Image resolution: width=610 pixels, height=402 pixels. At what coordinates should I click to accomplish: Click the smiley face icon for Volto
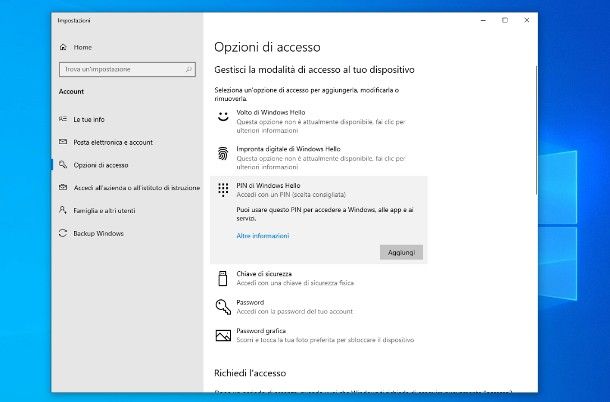point(223,116)
